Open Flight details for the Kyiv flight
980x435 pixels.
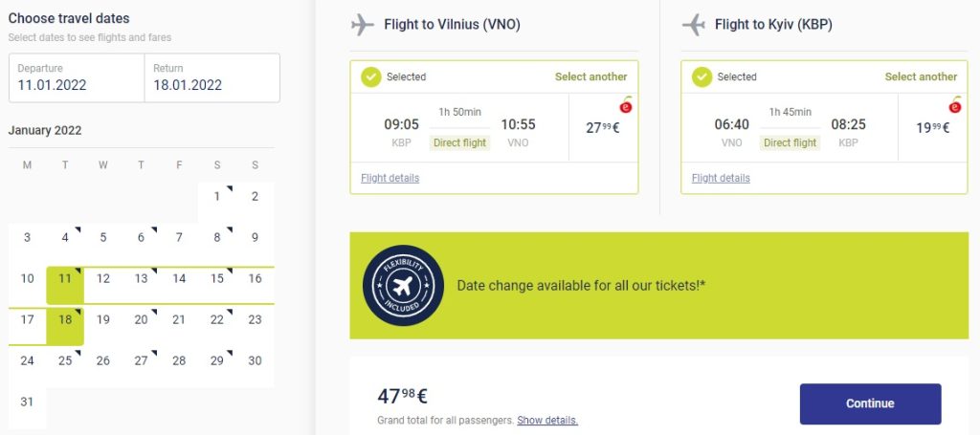tap(721, 178)
